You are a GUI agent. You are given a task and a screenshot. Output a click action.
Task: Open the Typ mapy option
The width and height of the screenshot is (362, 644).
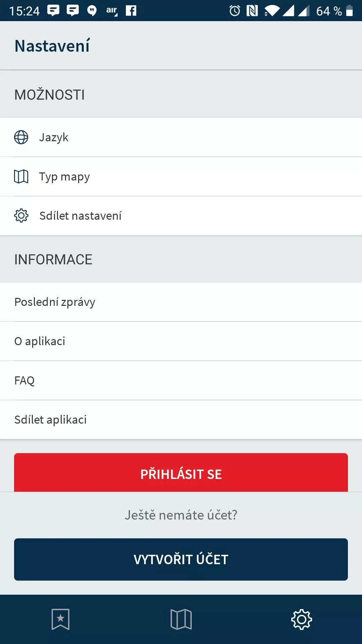[x=181, y=176]
